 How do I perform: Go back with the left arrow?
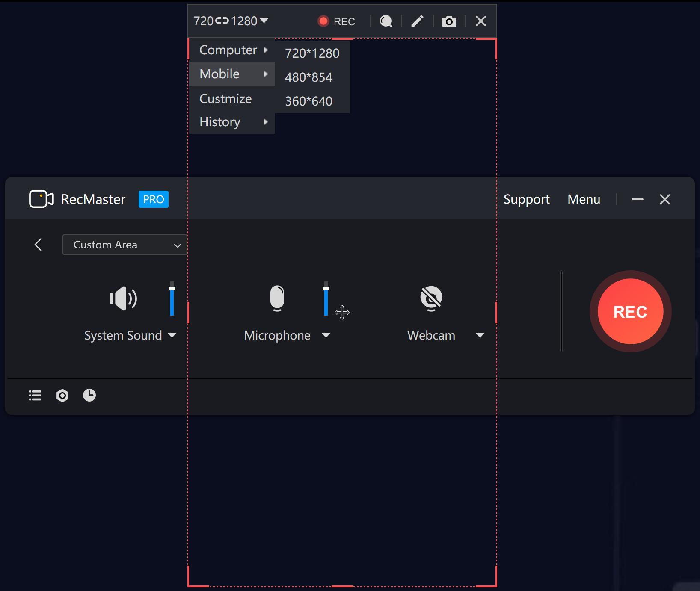coord(38,245)
